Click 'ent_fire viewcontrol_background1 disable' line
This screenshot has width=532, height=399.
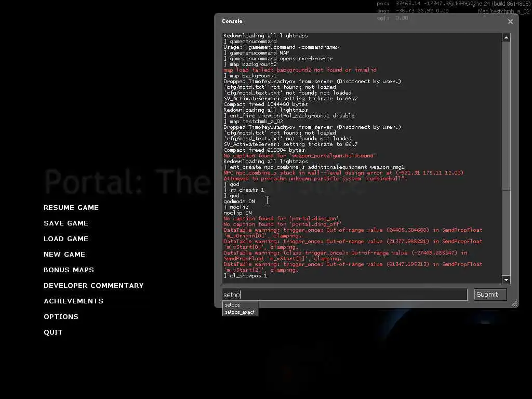[x=289, y=116]
